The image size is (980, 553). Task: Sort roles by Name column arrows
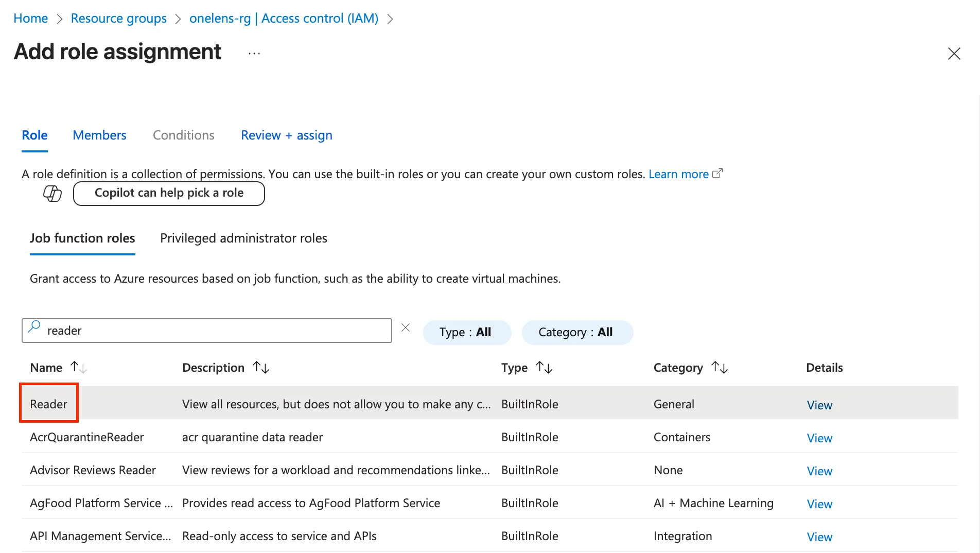tap(78, 368)
